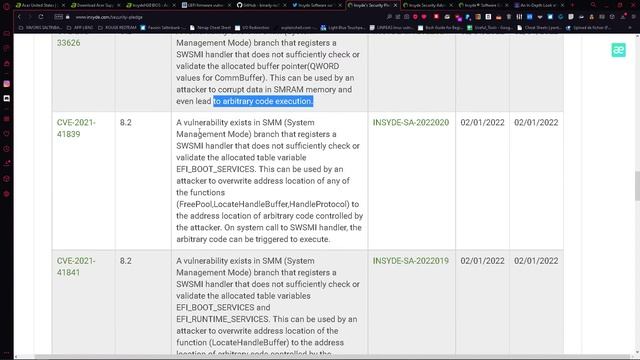Open the Useful_Tools Google sheet bookmark
Screen dimensions: 640x360
pyautogui.click(x=489, y=28)
